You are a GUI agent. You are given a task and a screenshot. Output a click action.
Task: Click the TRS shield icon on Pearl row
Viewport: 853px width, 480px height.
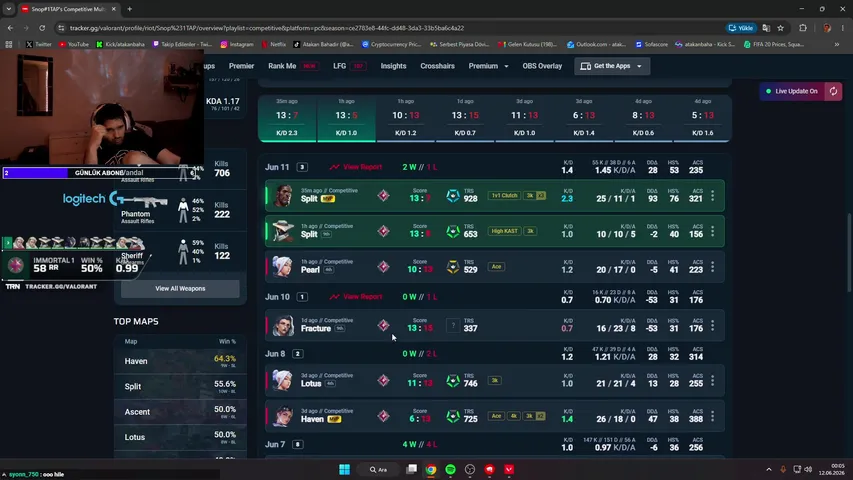click(x=453, y=267)
